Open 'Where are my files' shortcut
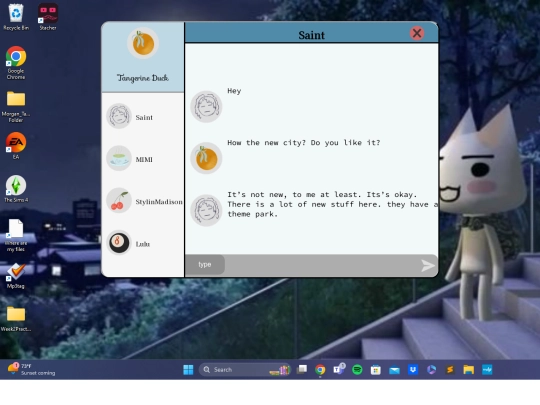This screenshot has height=405, width=540. pyautogui.click(x=16, y=235)
